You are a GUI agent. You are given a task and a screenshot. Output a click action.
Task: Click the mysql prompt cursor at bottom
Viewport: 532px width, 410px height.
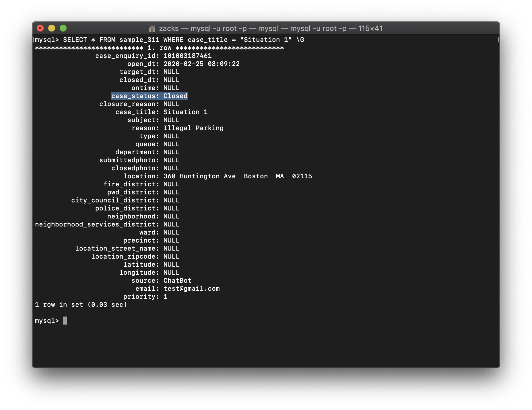65,321
